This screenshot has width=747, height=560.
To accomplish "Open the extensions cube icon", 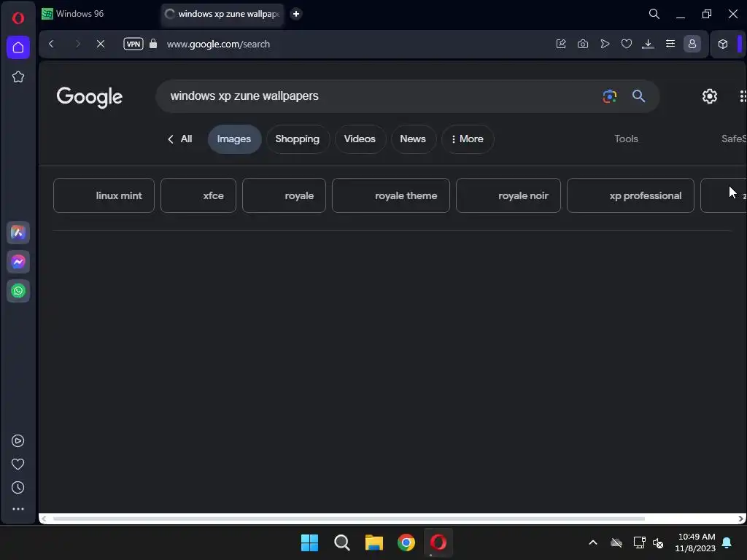I will click(723, 44).
